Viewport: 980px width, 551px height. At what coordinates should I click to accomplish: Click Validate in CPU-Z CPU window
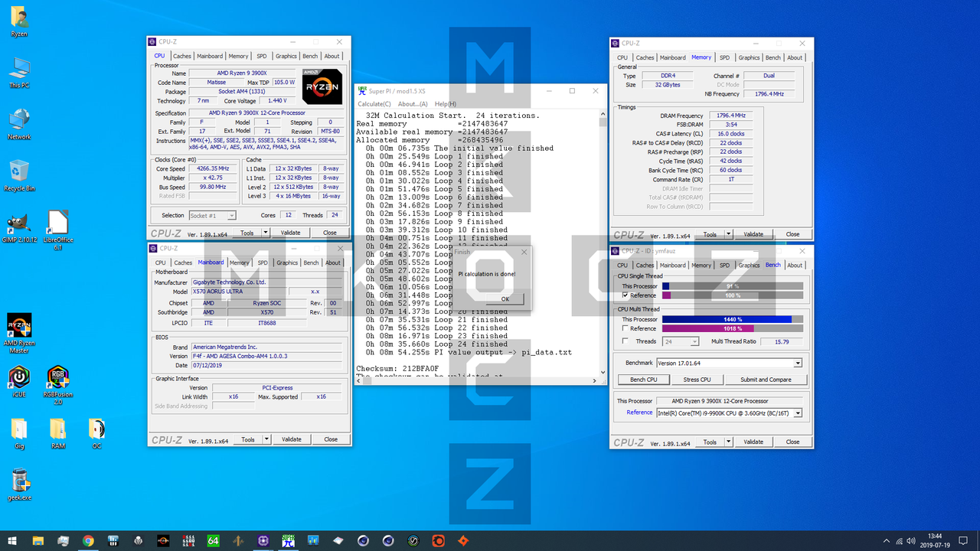tap(291, 233)
